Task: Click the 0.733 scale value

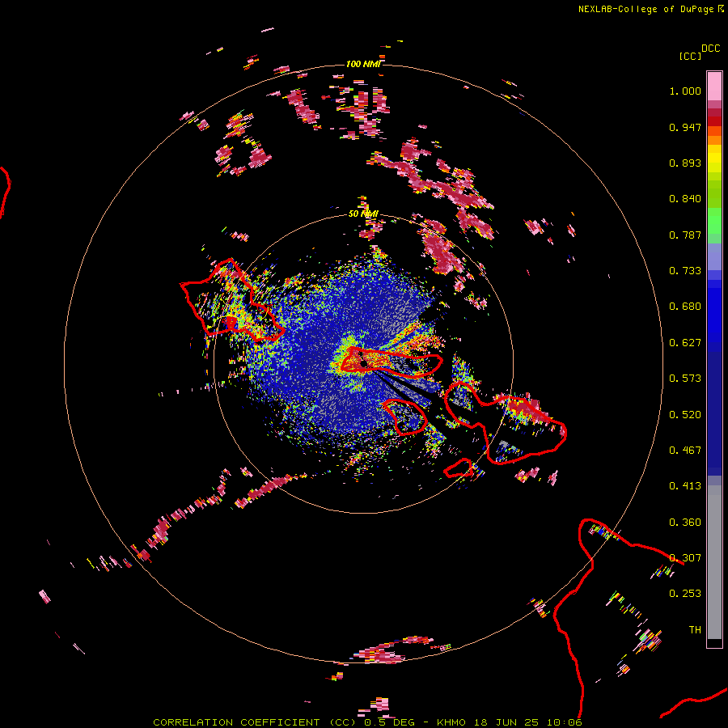Action: 685,271
